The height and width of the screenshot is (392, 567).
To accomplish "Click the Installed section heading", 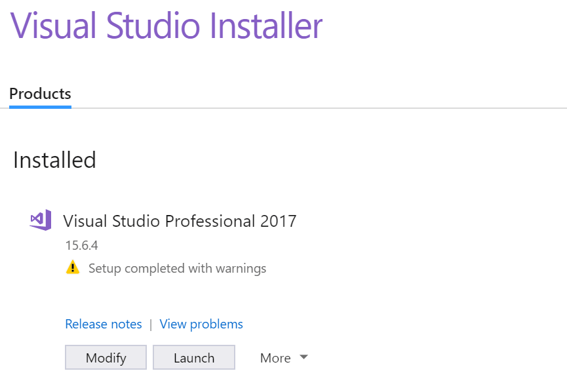I will click(54, 160).
